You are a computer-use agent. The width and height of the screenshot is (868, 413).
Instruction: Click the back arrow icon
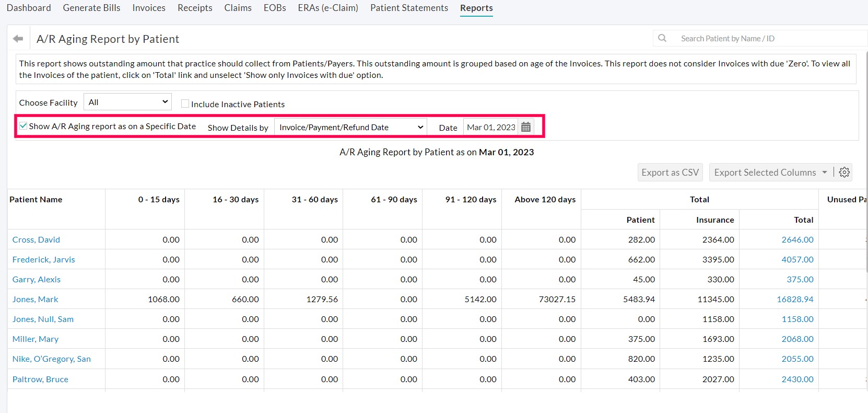[18, 39]
